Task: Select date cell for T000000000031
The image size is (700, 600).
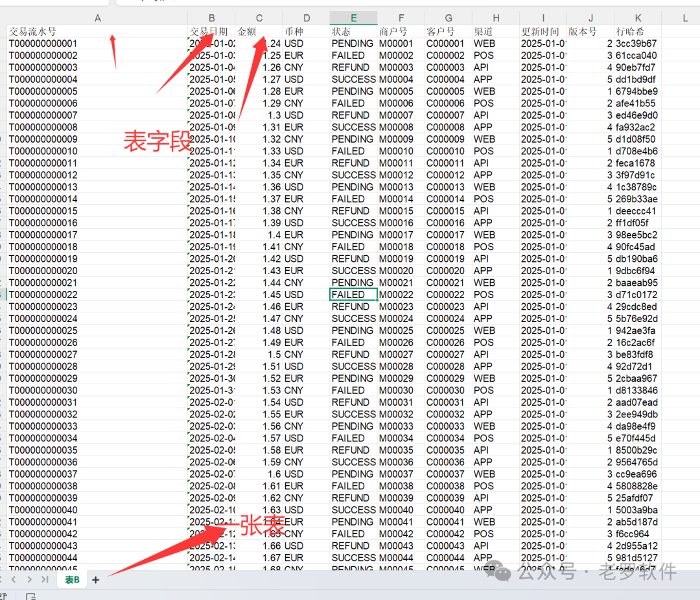Action: pos(211,402)
